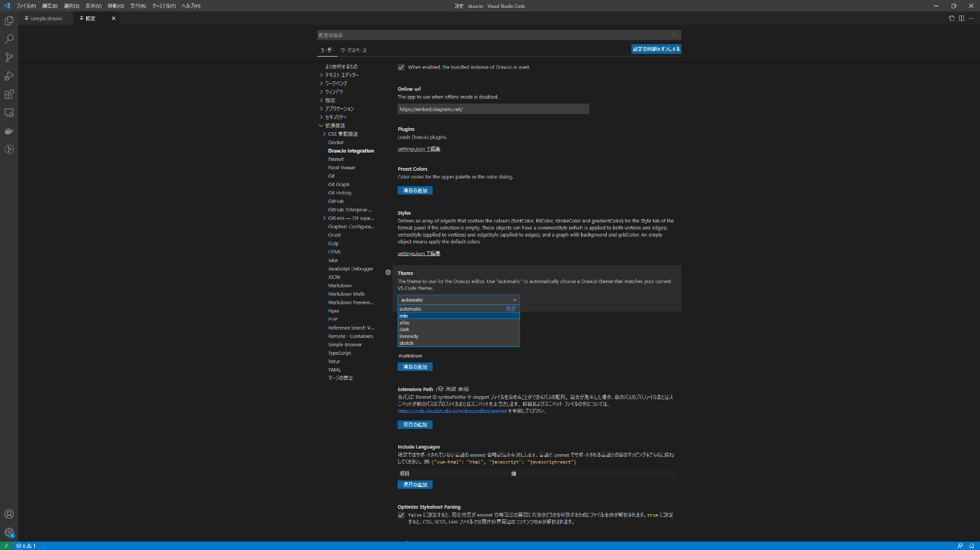The height and width of the screenshot is (550, 980).
Task: Open the Accounts icon at bottom of activity bar
Action: [x=9, y=514]
